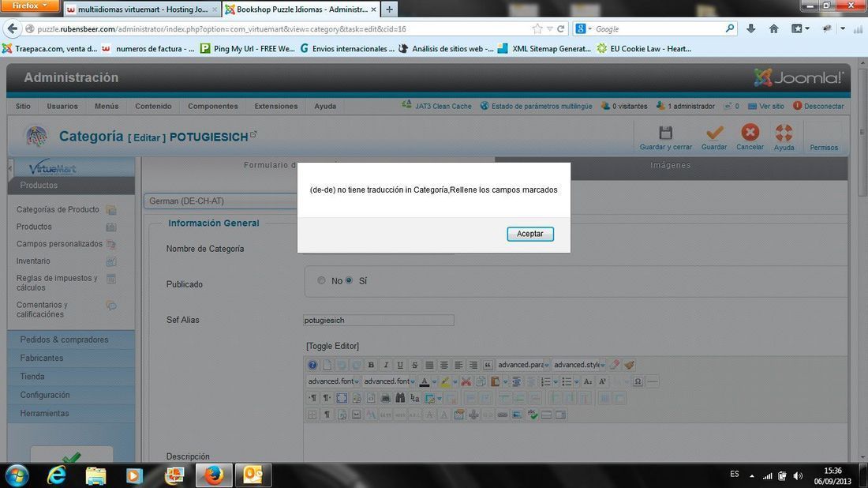Image resolution: width=868 pixels, height=488 pixels.
Task: Apply center alignment in the editor
Action: click(444, 365)
